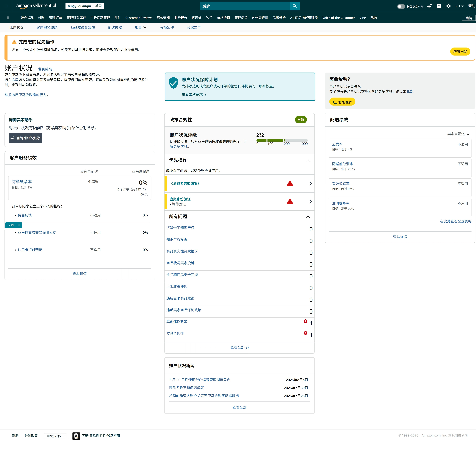Image resolution: width=476 pixels, height=450 pixels.
Task: Open the AI sparkle assistant icon
Action: click(x=429, y=6)
